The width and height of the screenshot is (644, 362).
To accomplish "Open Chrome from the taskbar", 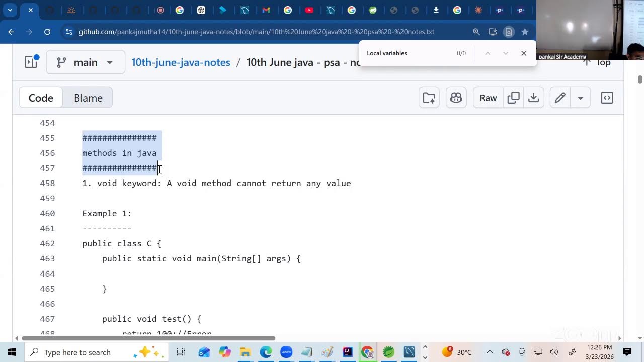I will (368, 352).
